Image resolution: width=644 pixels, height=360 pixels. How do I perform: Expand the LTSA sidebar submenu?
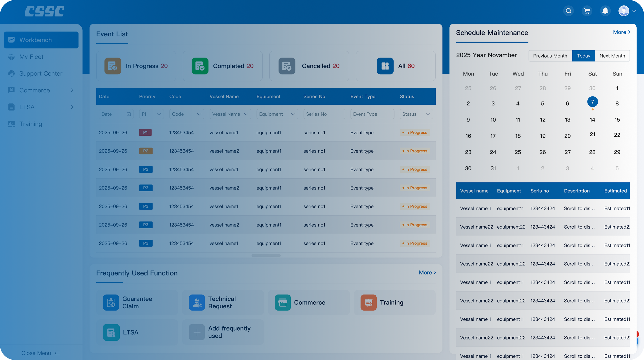pyautogui.click(x=72, y=107)
